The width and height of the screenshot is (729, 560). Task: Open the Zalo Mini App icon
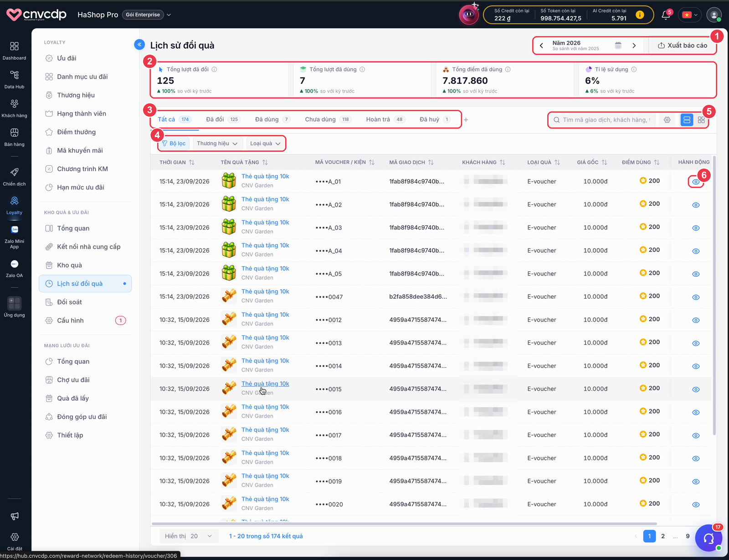(x=14, y=230)
